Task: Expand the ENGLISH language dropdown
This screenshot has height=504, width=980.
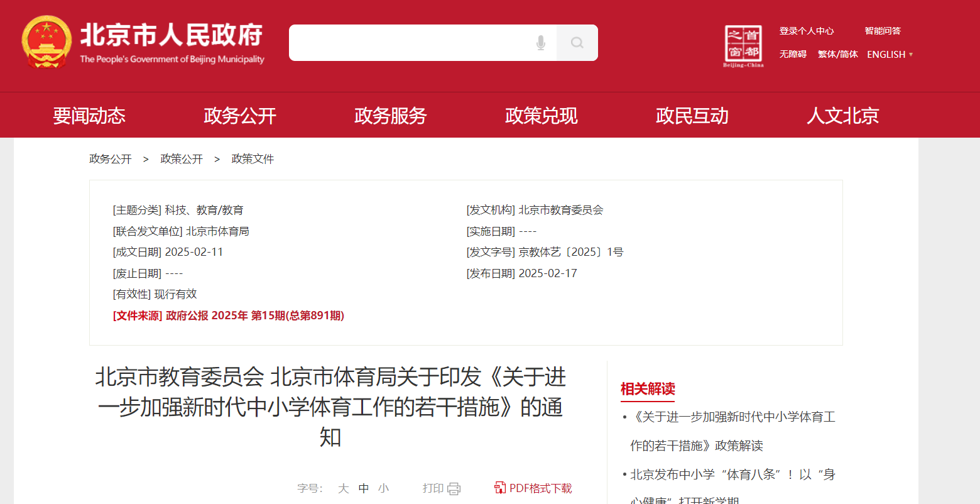Action: 890,55
